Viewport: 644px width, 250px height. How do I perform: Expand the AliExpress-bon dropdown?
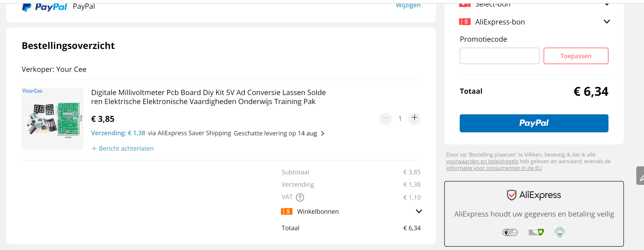[x=607, y=22]
